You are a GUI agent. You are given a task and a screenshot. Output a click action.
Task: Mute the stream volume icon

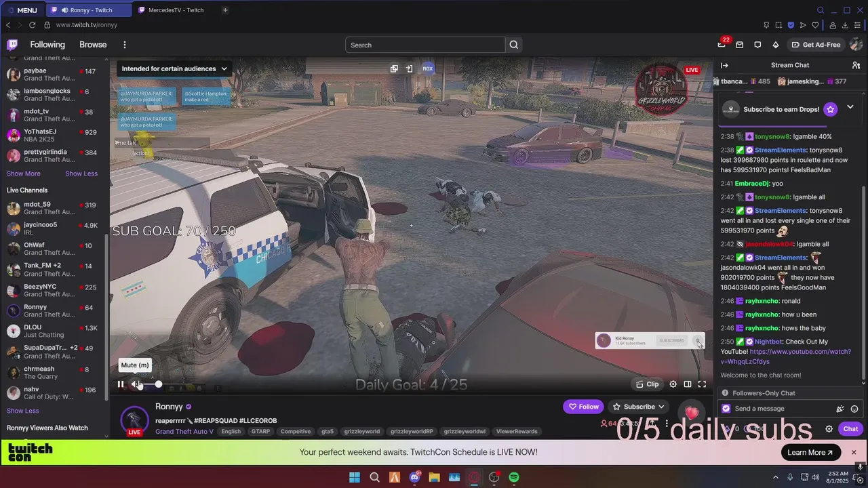click(136, 384)
